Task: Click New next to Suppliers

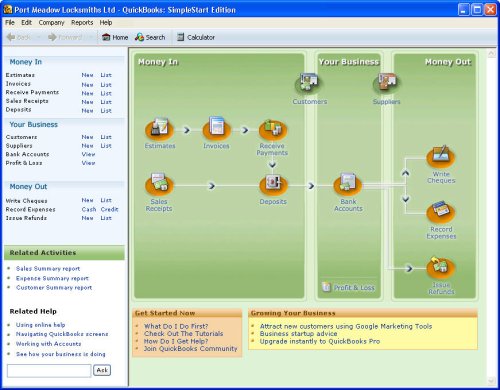Action: [87, 146]
